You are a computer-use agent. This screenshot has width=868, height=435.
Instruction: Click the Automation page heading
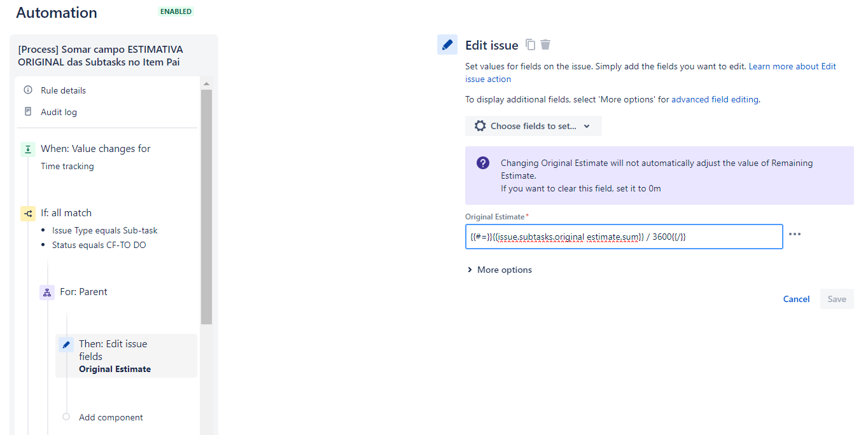tap(57, 13)
